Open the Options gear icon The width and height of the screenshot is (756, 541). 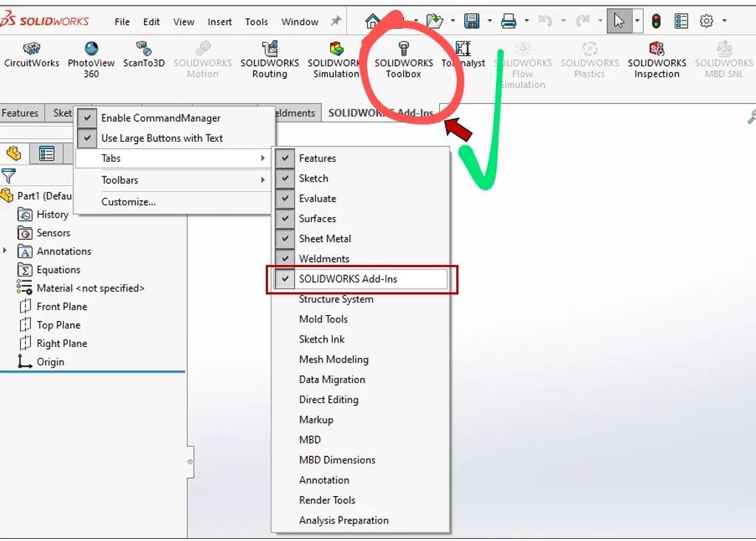click(707, 21)
